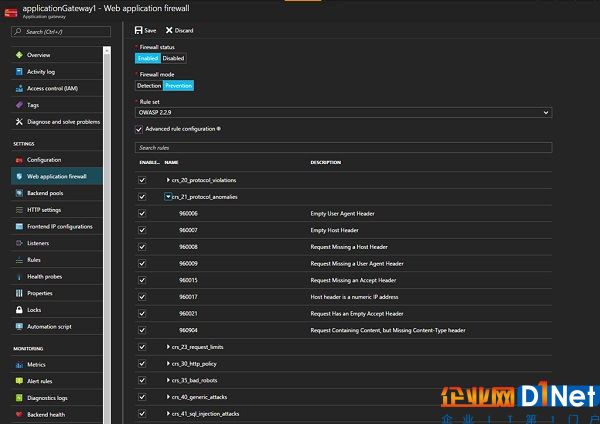The image size is (600, 424).
Task: Click the Health probes icon
Action: click(19, 277)
